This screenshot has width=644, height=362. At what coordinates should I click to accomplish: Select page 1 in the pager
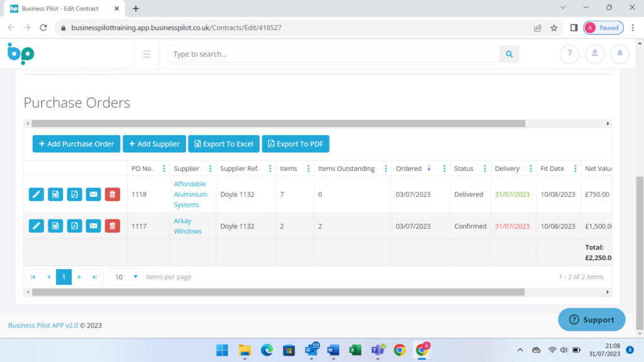64,277
